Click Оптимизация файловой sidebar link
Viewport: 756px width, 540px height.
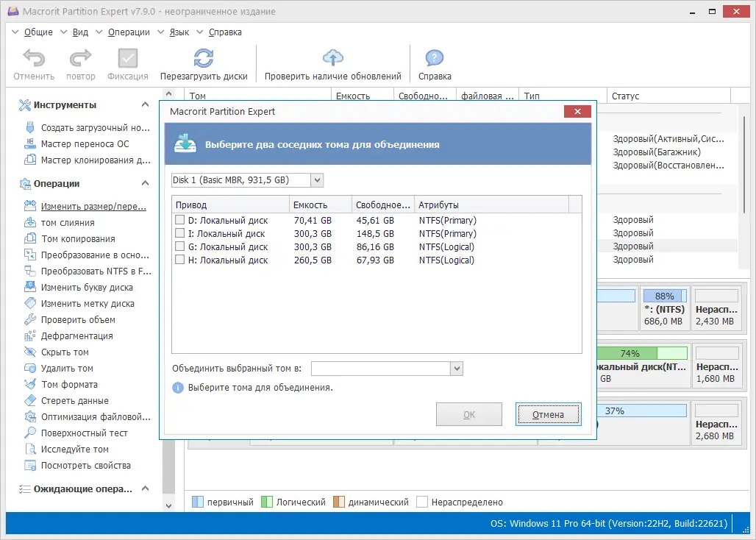[x=96, y=416]
